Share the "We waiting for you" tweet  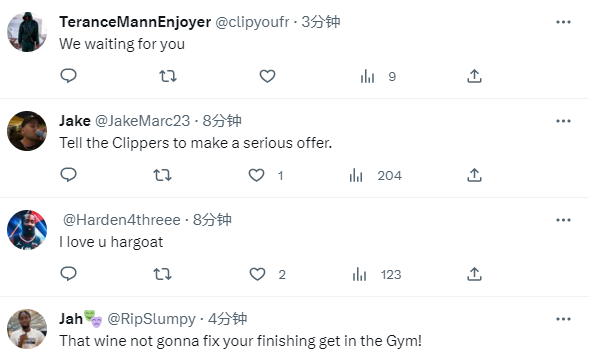pos(474,76)
